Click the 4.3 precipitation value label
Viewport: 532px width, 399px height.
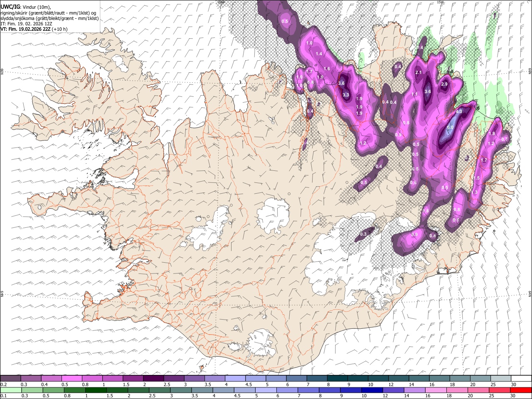[459, 111]
